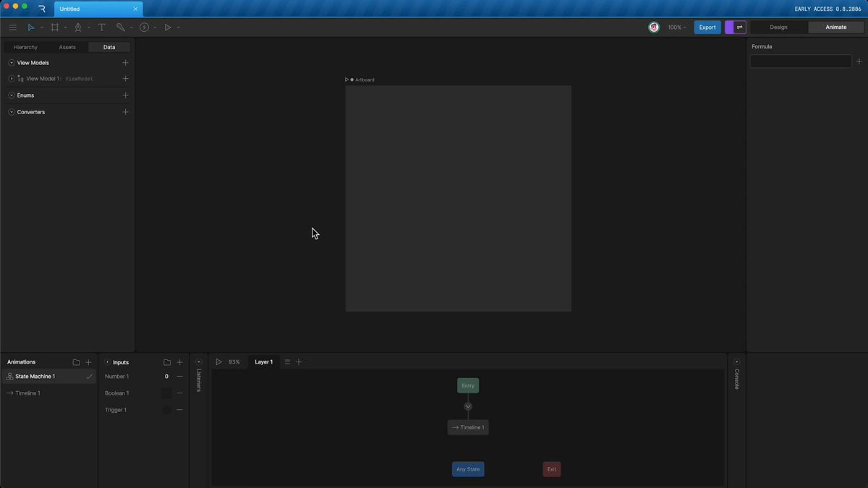Add a formula with plus icon
This screenshot has height=488, width=868.
pyautogui.click(x=859, y=61)
